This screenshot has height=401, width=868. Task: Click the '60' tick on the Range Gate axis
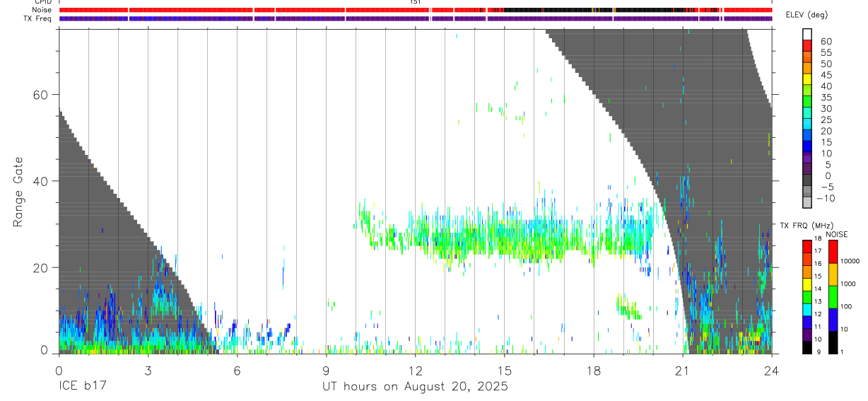[x=42, y=95]
